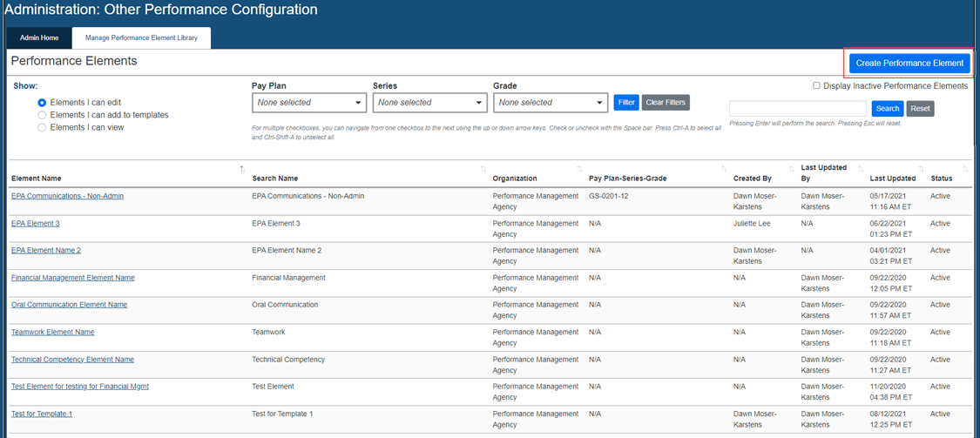Click the Technical Competency search name cell
Screen dimensions: 980x438
288,360
